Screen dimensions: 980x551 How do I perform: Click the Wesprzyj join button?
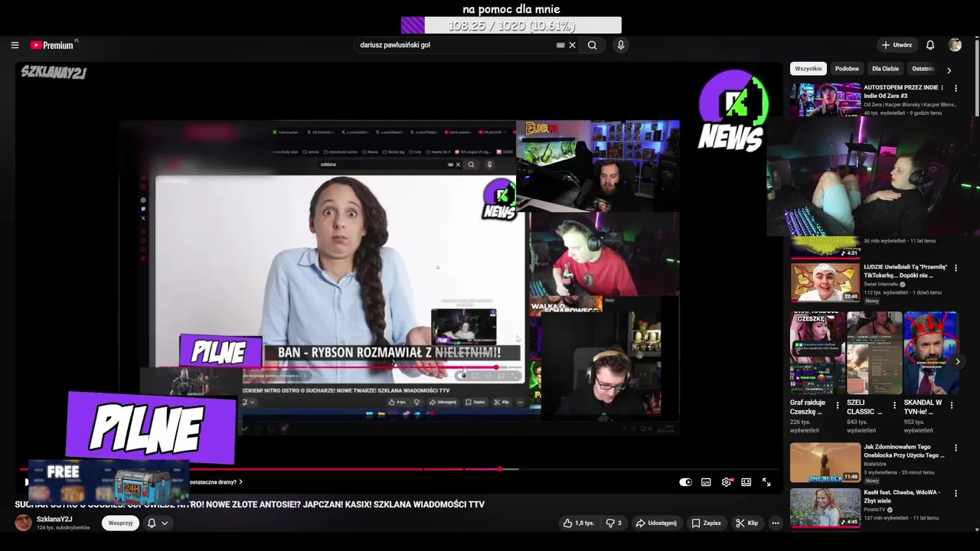pos(120,523)
